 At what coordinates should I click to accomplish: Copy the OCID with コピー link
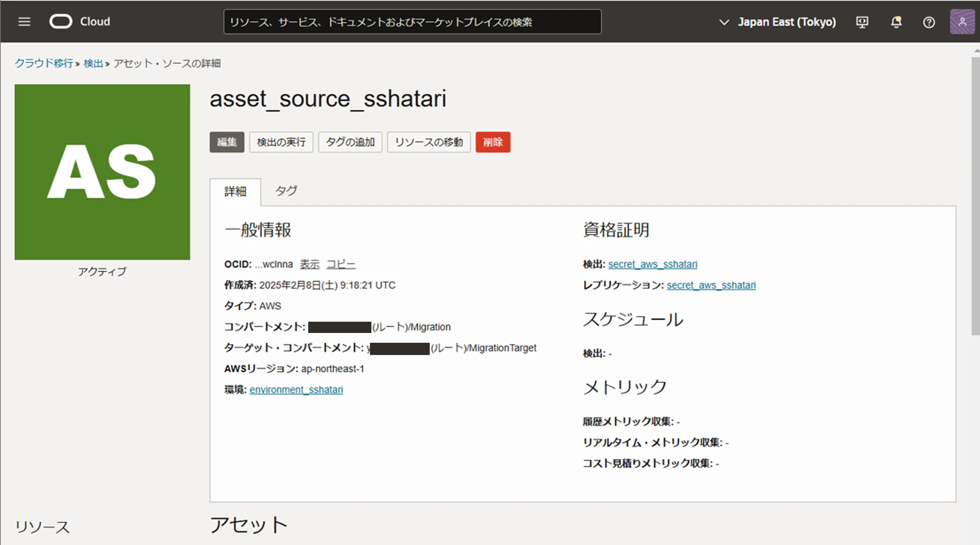tap(341, 264)
